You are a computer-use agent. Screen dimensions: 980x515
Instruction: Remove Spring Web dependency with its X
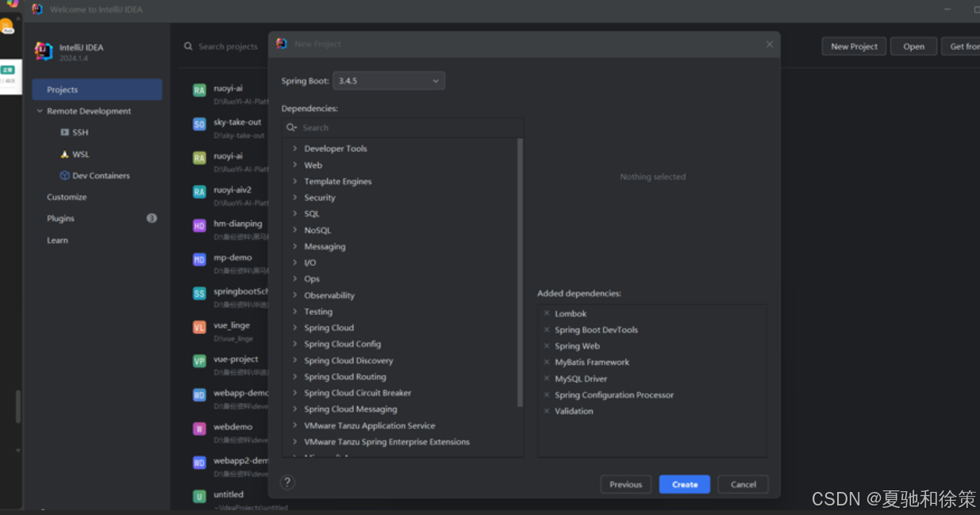(x=547, y=346)
